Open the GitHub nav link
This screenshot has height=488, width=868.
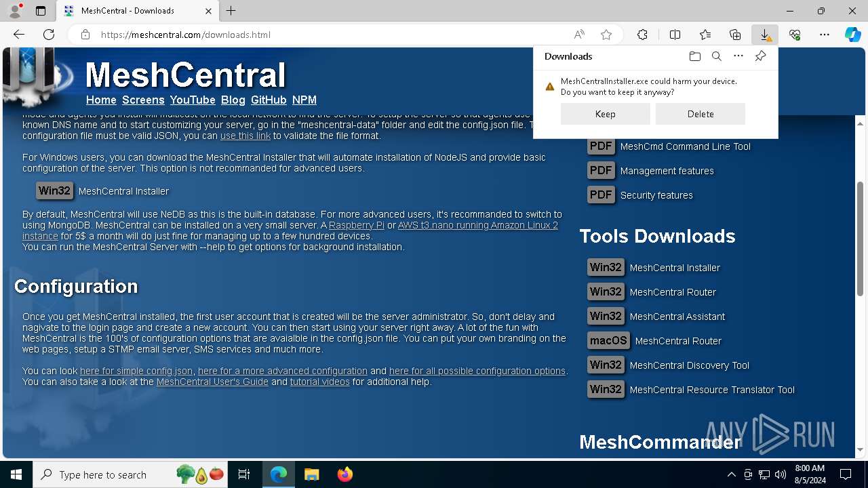269,100
